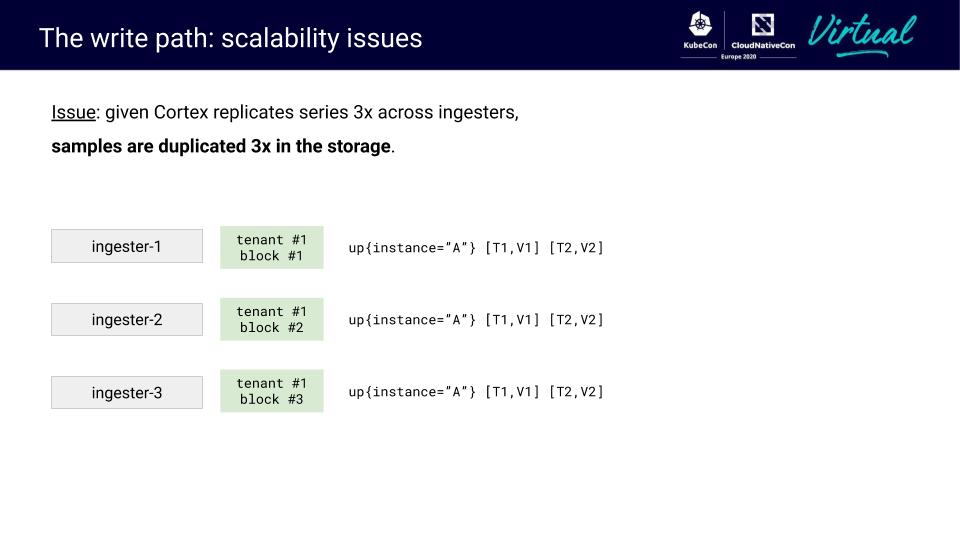Select the ingester-1 box
The width and height of the screenshot is (960, 540).
(127, 246)
